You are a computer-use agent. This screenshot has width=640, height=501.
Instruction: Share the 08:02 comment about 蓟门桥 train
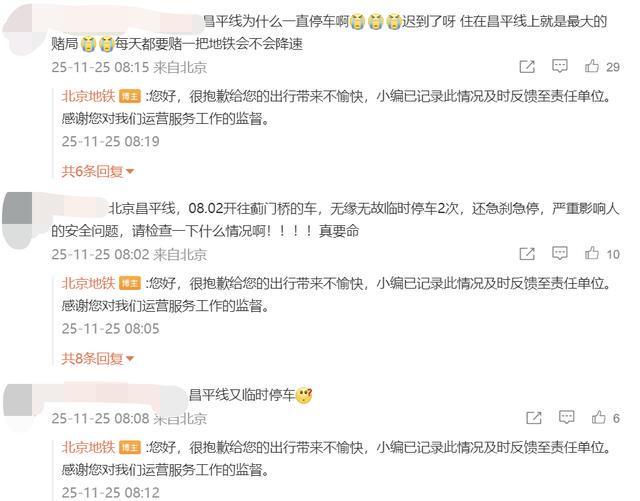tap(527, 254)
